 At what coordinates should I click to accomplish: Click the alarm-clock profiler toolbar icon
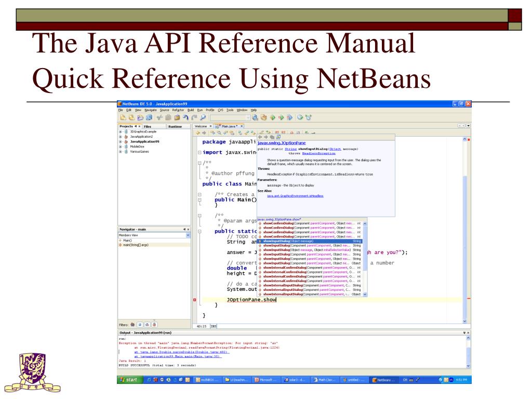point(309,118)
